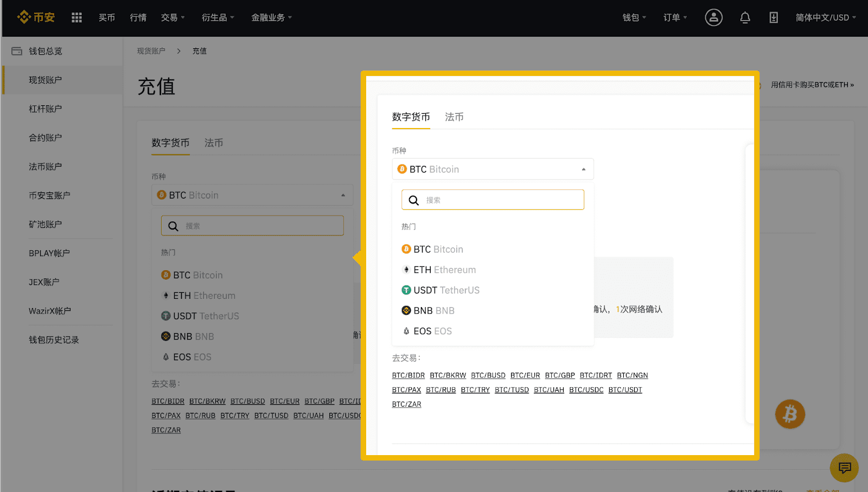Open 行情 in the top navigation
868x492 pixels.
point(138,17)
